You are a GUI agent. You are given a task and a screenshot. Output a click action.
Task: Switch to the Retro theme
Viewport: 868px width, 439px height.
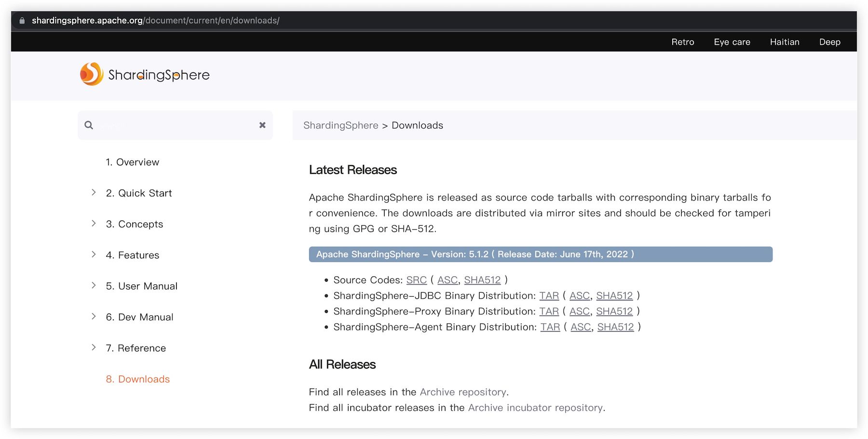[682, 42]
